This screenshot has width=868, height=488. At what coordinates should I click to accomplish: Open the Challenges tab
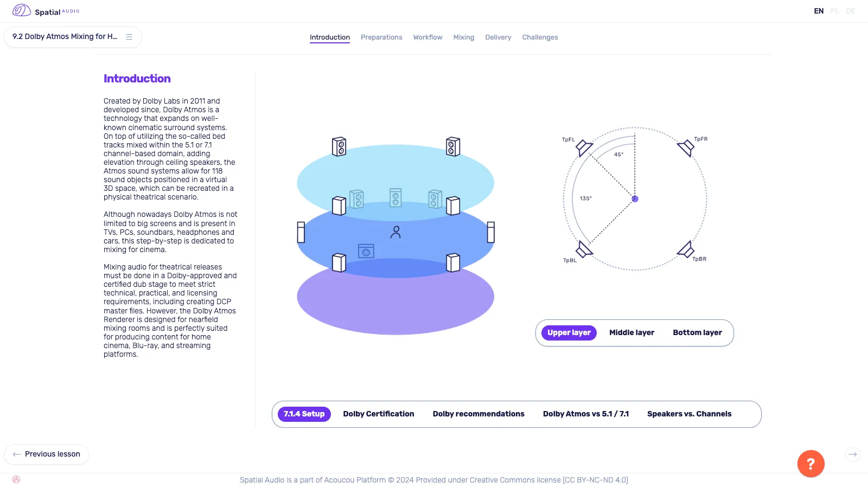pyautogui.click(x=540, y=37)
